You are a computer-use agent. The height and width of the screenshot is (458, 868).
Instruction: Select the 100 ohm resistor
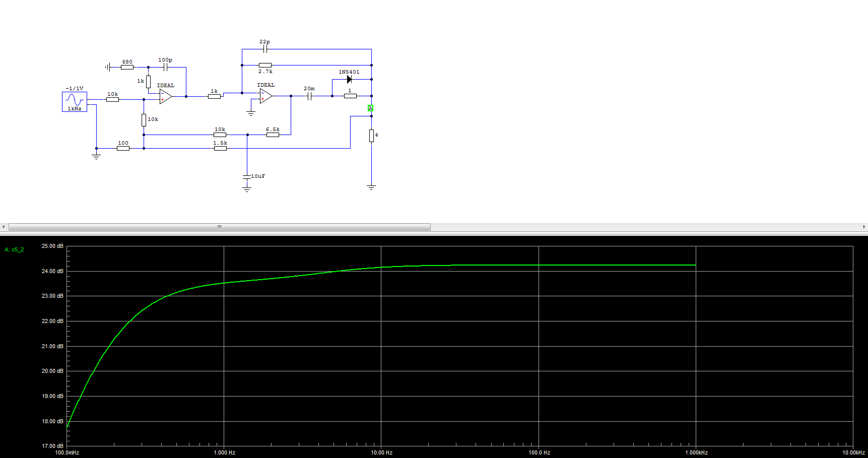point(123,148)
